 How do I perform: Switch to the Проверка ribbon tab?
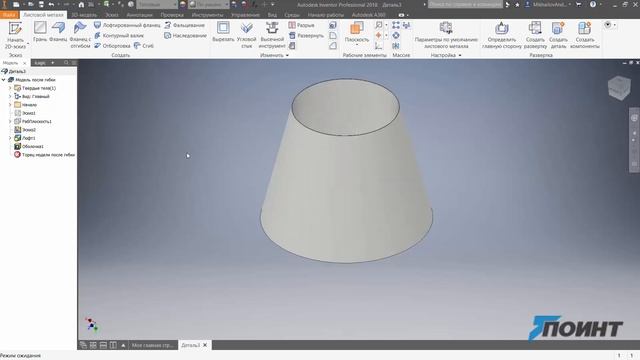coord(172,15)
